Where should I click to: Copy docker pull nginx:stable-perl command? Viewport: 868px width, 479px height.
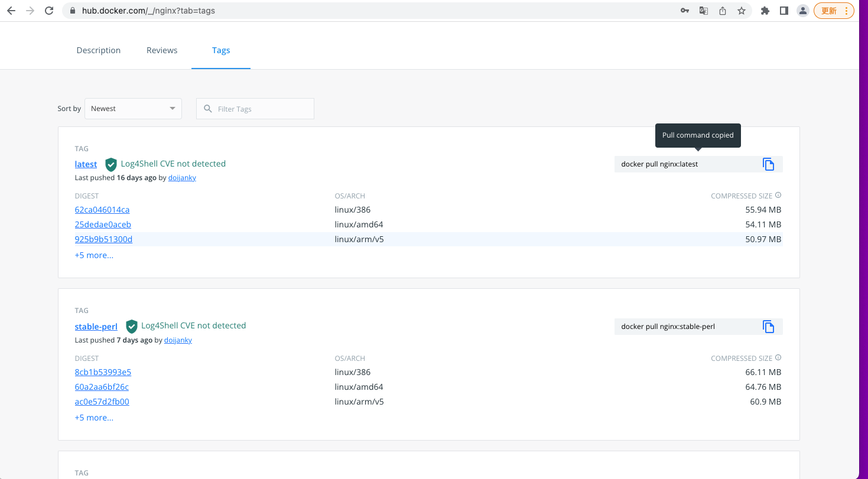[x=768, y=326]
